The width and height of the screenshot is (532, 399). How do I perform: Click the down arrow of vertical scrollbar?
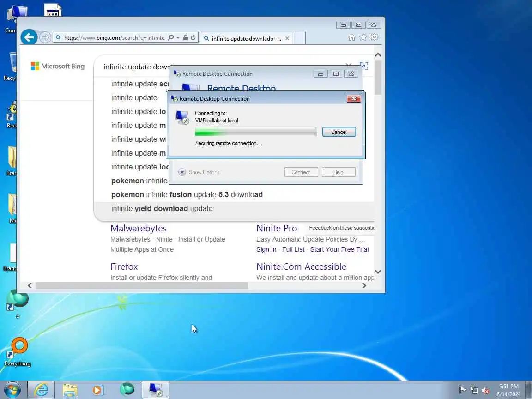point(378,272)
